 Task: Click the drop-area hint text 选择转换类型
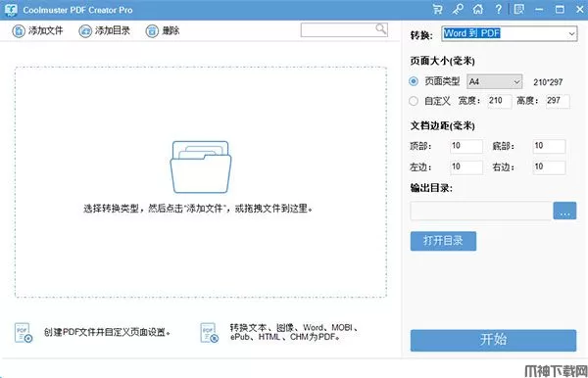click(198, 209)
